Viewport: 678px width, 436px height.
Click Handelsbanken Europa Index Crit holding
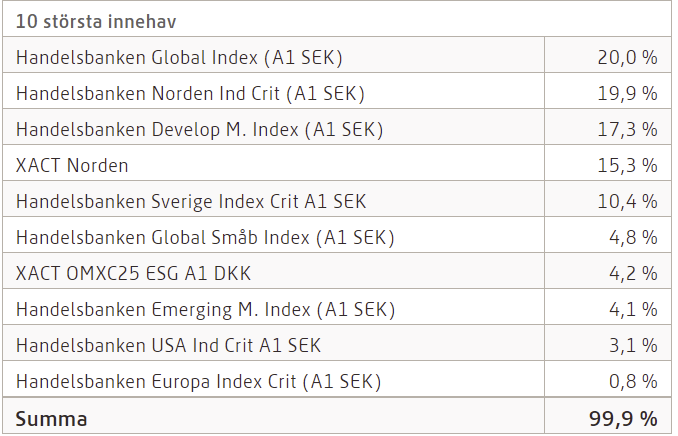point(198,381)
